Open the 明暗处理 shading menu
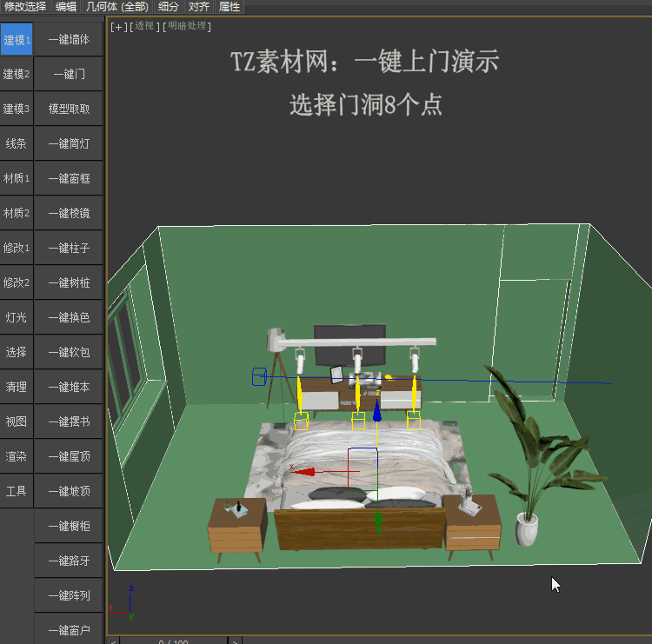Screen dimensions: 652x644 (x=187, y=26)
